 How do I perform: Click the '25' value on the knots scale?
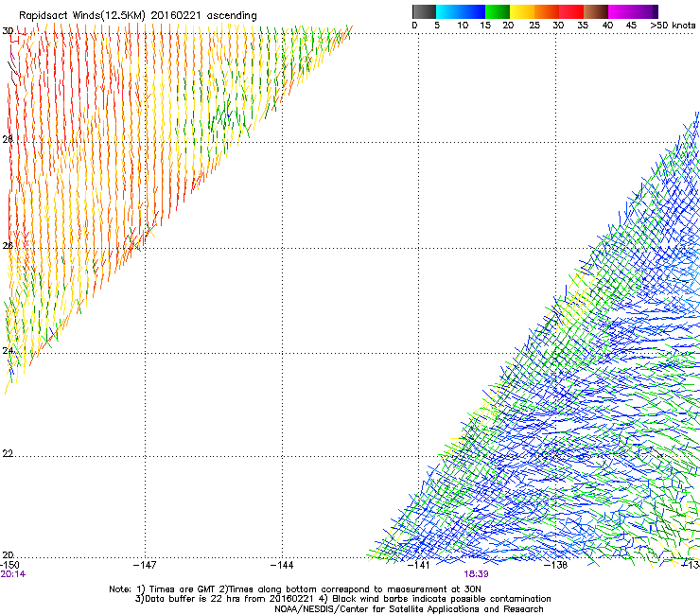click(534, 26)
